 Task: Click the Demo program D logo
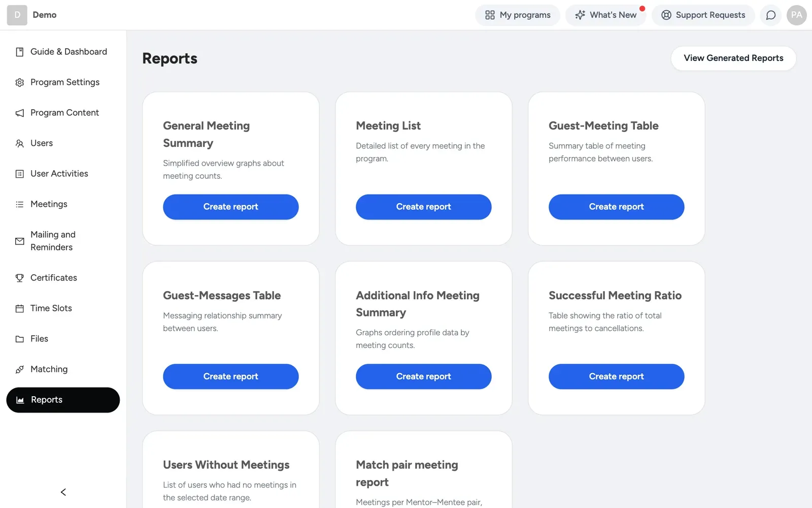(x=17, y=15)
